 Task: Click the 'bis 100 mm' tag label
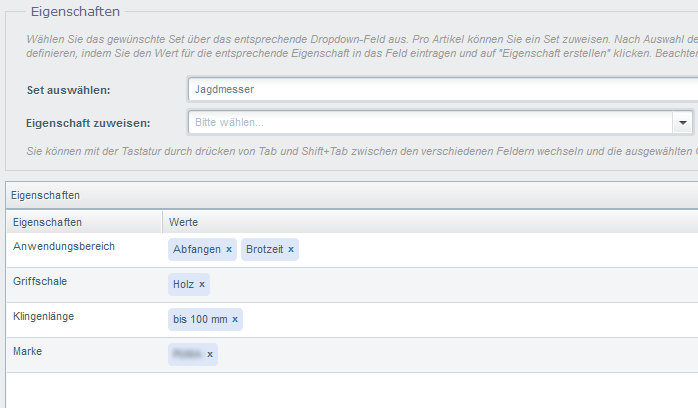[x=200, y=320]
